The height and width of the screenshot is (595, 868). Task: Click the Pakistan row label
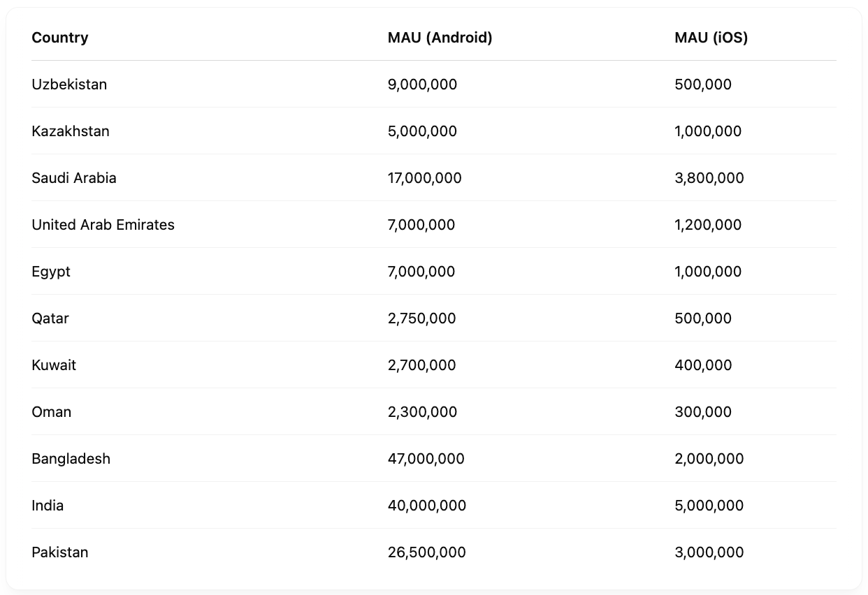pos(60,552)
